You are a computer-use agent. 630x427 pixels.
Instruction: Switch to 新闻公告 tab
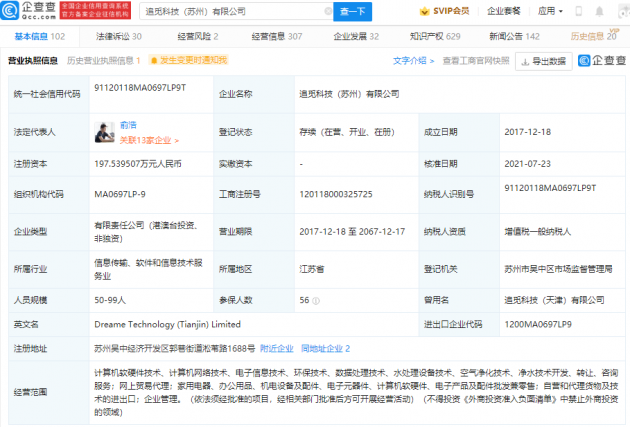tap(514, 37)
